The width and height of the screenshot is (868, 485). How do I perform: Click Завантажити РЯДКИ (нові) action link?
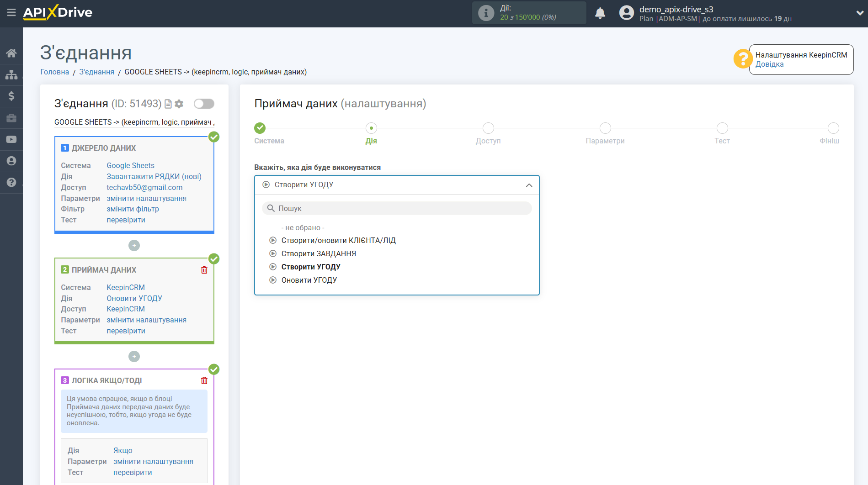pyautogui.click(x=154, y=176)
